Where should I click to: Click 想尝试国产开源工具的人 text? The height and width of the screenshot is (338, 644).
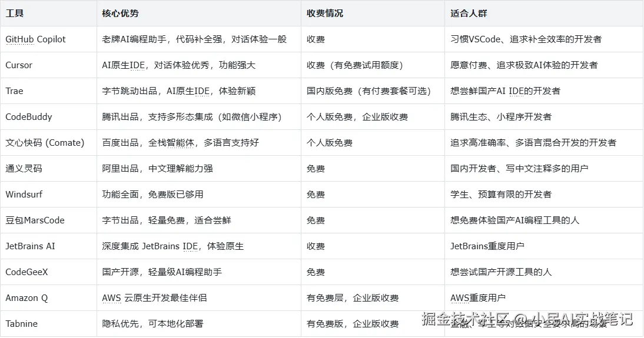(x=501, y=272)
